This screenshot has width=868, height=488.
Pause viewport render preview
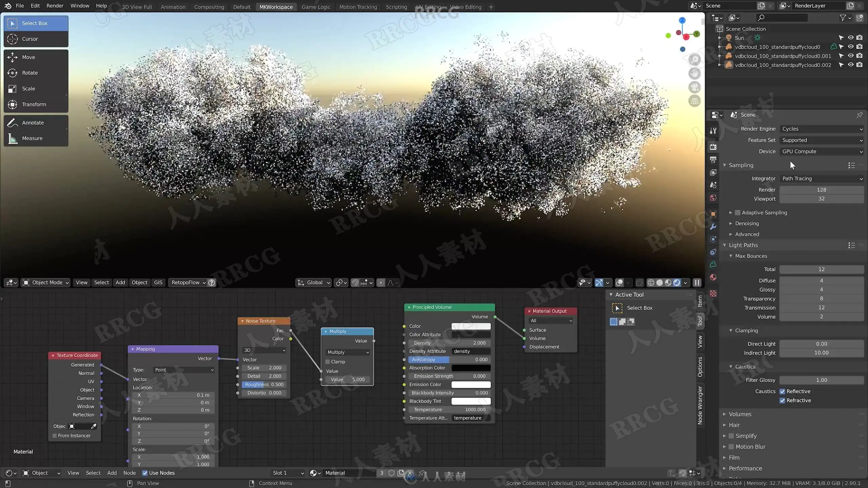click(697, 283)
